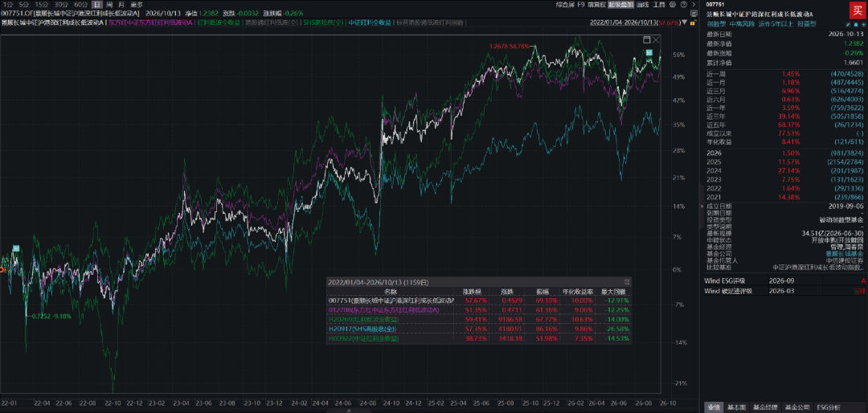Click the monitor icon below the toolbar

(x=694, y=14)
